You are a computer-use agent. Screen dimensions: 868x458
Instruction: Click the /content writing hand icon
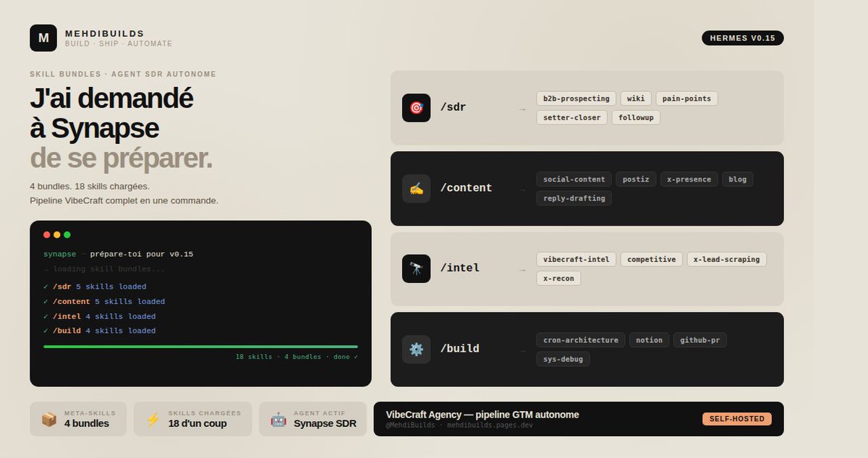(416, 188)
